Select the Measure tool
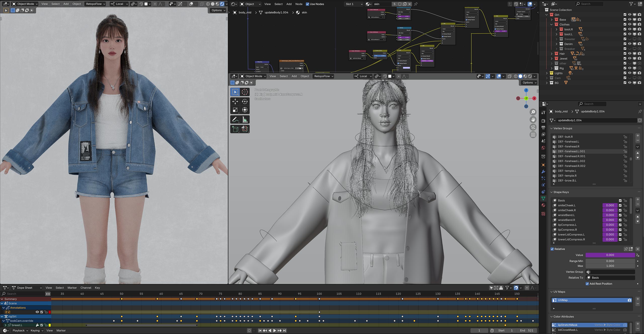Viewport: 644px width, 334px height. tap(245, 119)
